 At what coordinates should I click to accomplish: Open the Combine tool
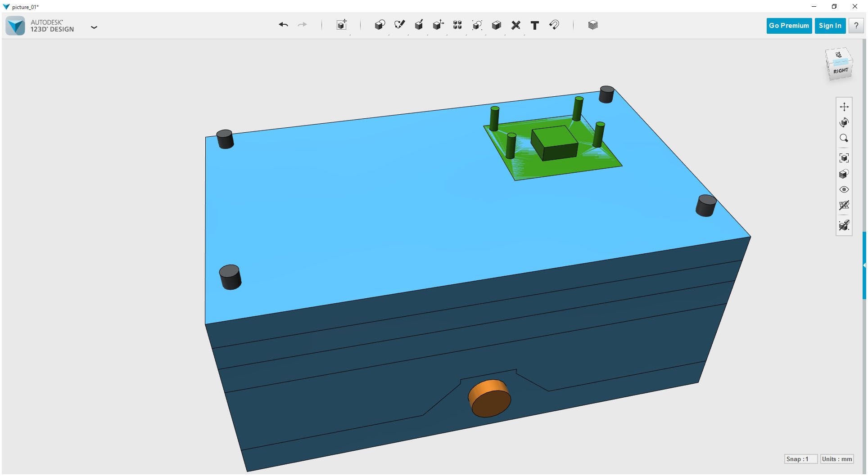coord(477,25)
